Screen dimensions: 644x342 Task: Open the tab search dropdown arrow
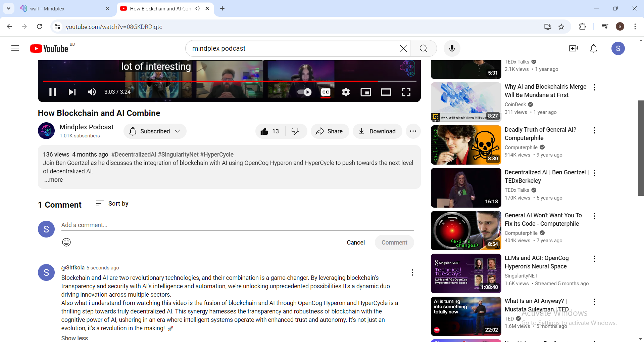pos(8,8)
